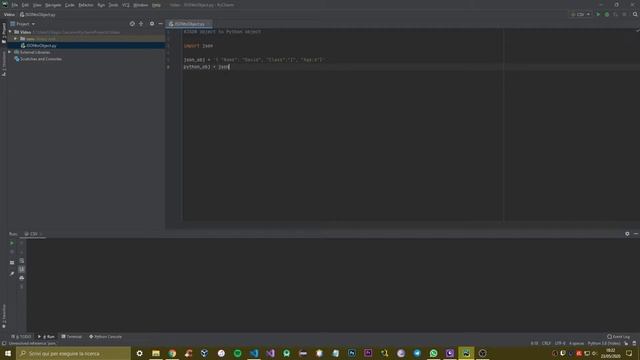This screenshot has height=360, width=640.
Task: Click the Windows taskbar search box
Action: point(73,353)
